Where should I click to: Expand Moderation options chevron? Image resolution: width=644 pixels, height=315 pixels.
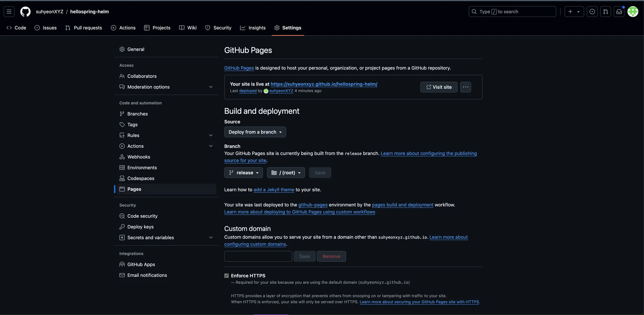coord(211,87)
